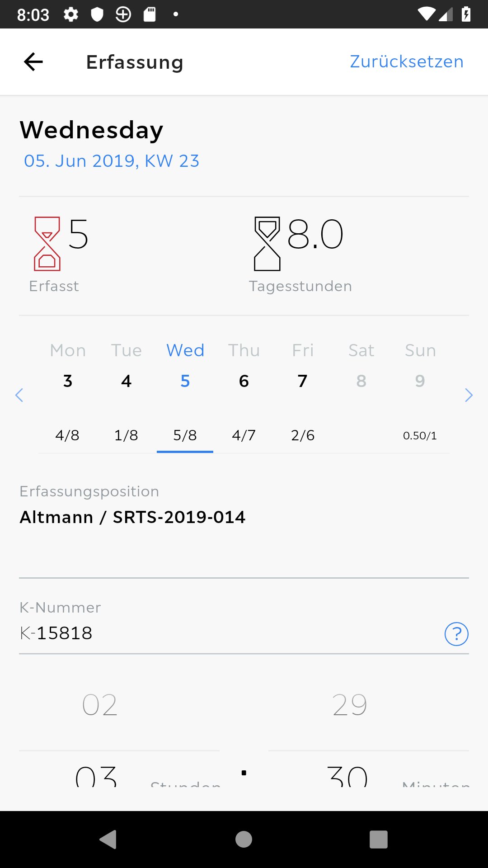Image resolution: width=488 pixels, height=868 pixels.
Task: Pick hour value 02 in hours wheel
Action: tap(100, 705)
